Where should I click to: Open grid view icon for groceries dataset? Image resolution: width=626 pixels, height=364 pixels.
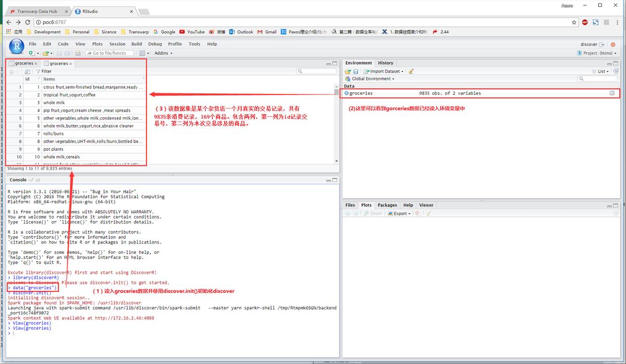(x=612, y=93)
